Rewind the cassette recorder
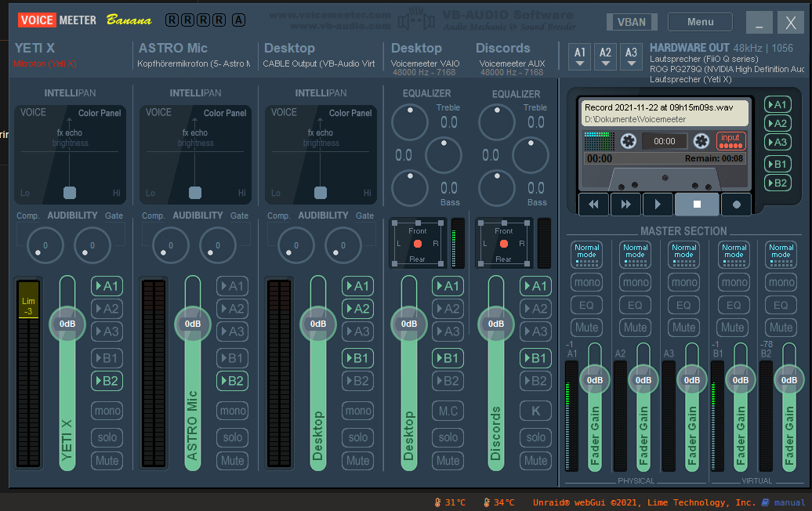812x511 pixels. (x=593, y=205)
